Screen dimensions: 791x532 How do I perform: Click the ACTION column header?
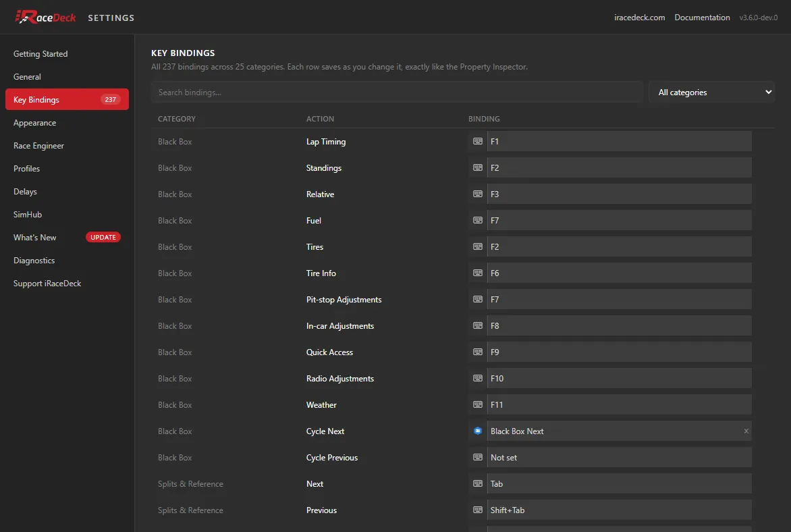320,119
